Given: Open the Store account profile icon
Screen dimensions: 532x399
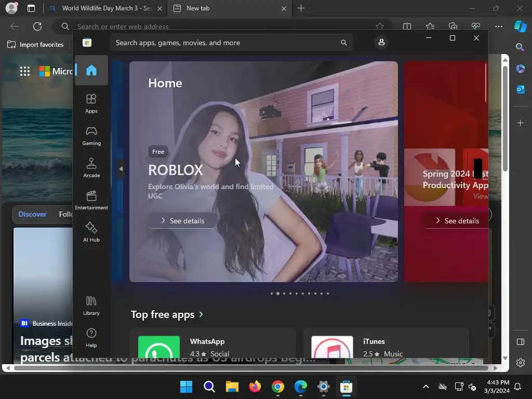Looking at the screenshot, I should (381, 43).
